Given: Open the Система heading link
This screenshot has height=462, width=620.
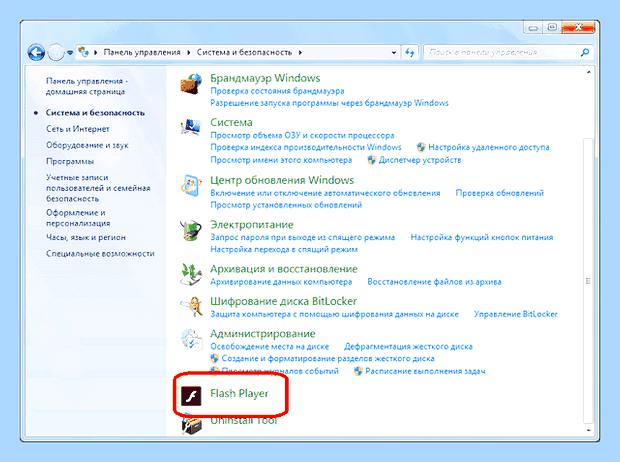Looking at the screenshot, I should coord(231,122).
